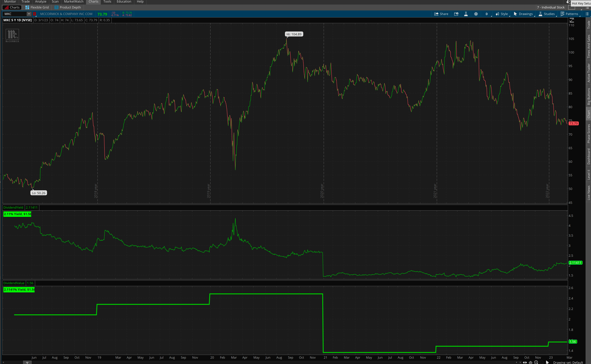The height and width of the screenshot is (364, 591).
Task: Click the symbol description info icon
Action: [456, 14]
